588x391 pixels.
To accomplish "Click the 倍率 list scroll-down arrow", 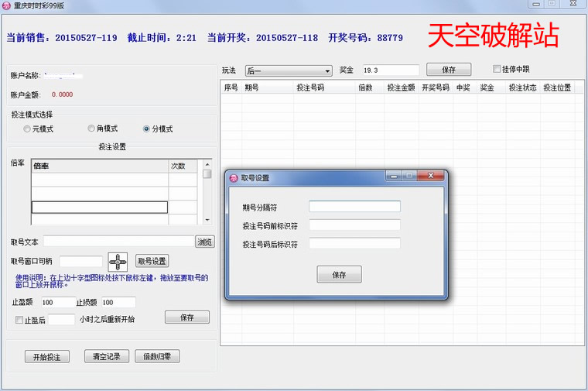I will tap(207, 220).
